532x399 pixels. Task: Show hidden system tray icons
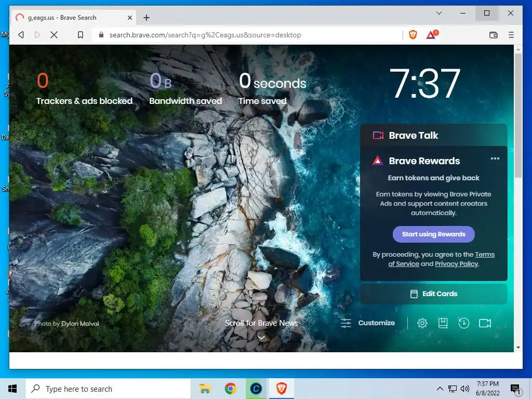point(440,389)
